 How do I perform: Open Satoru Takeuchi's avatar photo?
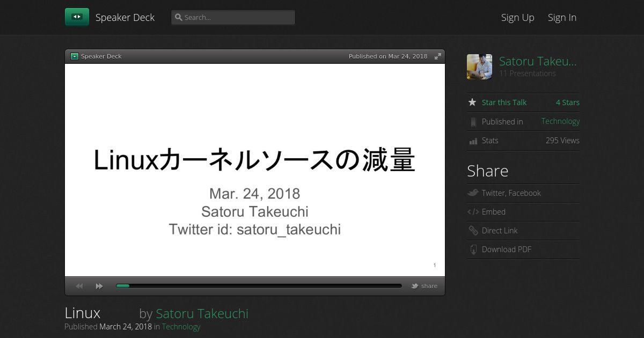pyautogui.click(x=479, y=67)
